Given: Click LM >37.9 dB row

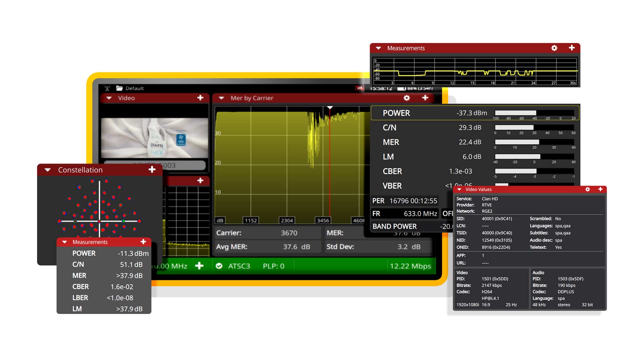Looking at the screenshot, I should pos(104,309).
